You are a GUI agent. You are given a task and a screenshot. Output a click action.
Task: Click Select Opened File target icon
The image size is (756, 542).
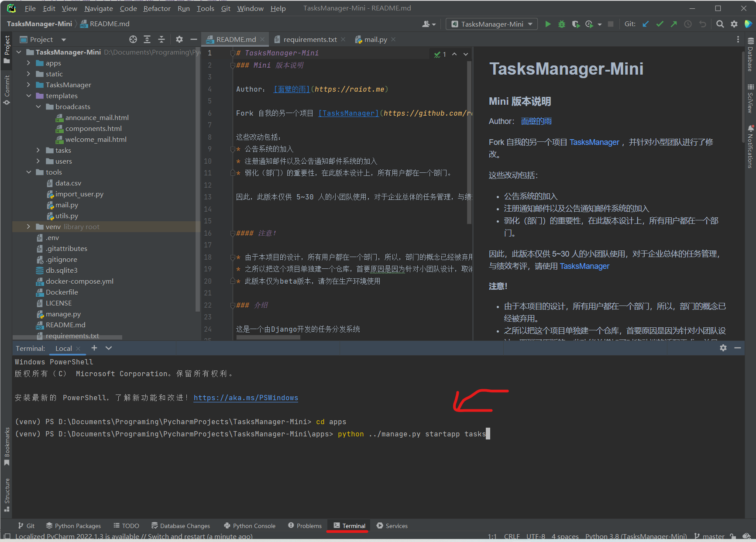coord(133,40)
